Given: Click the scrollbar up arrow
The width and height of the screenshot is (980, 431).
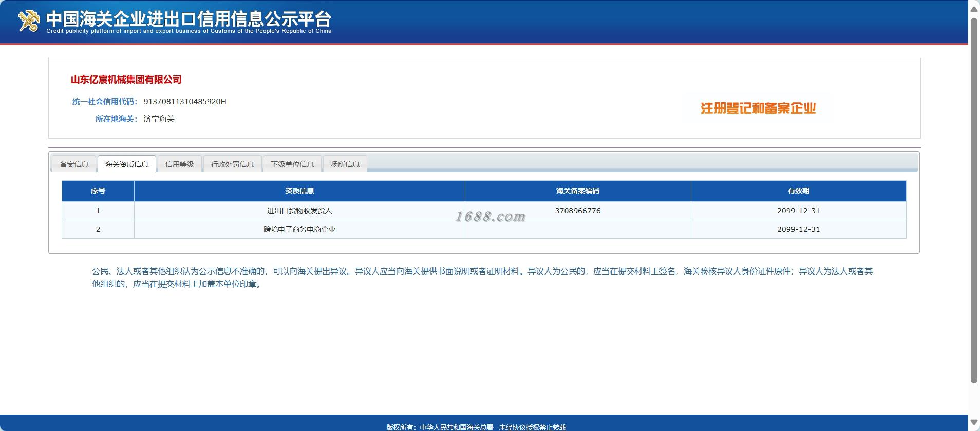Looking at the screenshot, I should (x=974, y=9).
